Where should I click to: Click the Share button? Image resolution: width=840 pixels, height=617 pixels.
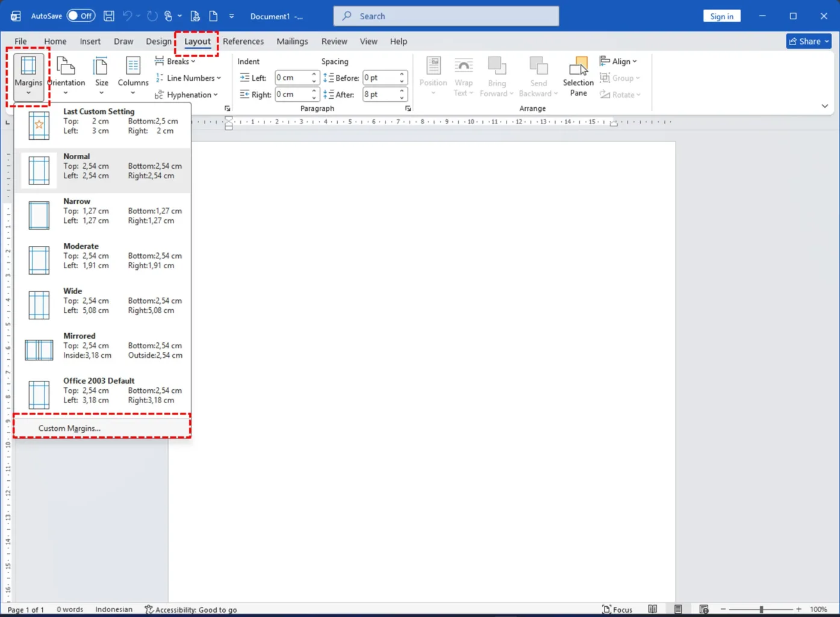(x=808, y=41)
